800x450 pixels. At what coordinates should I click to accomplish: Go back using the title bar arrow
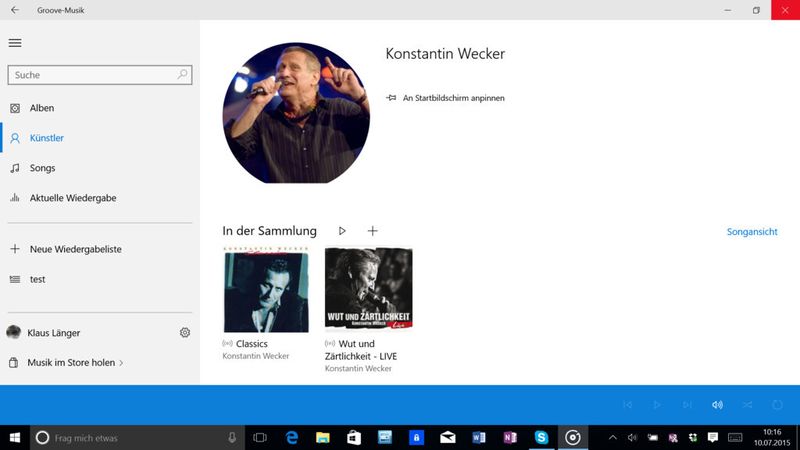(x=15, y=10)
